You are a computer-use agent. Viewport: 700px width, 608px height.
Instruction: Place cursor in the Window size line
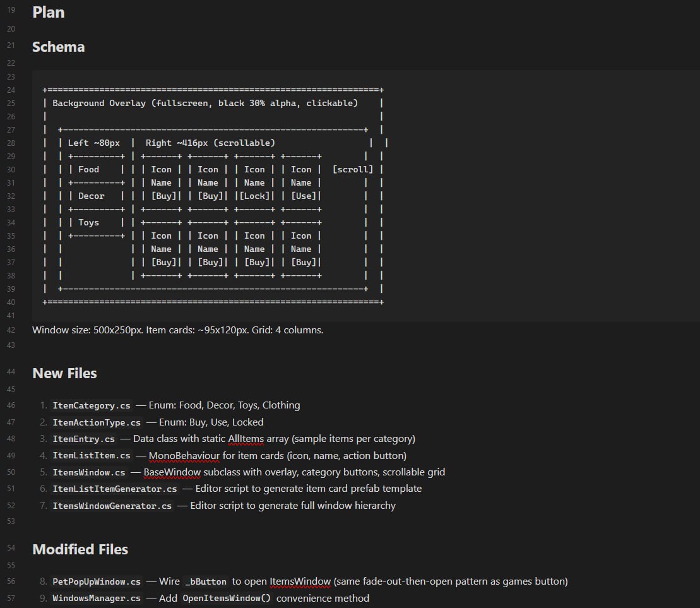pyautogui.click(x=177, y=330)
